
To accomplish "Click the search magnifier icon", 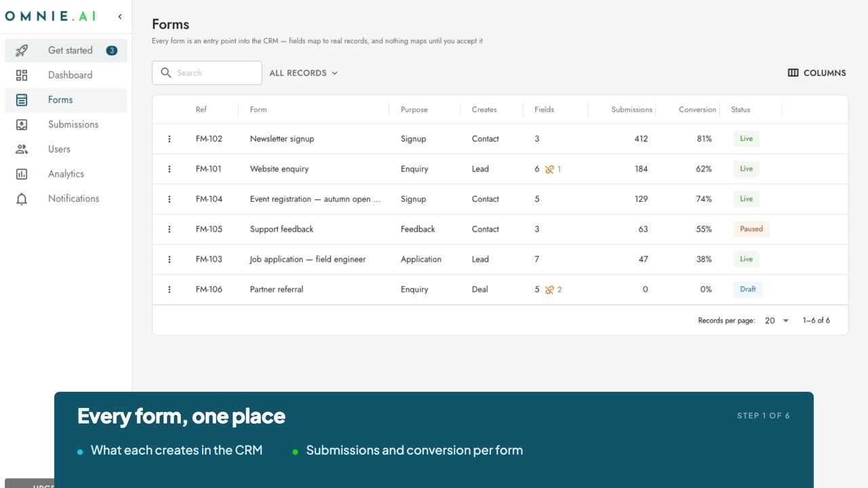I will pyautogui.click(x=166, y=73).
